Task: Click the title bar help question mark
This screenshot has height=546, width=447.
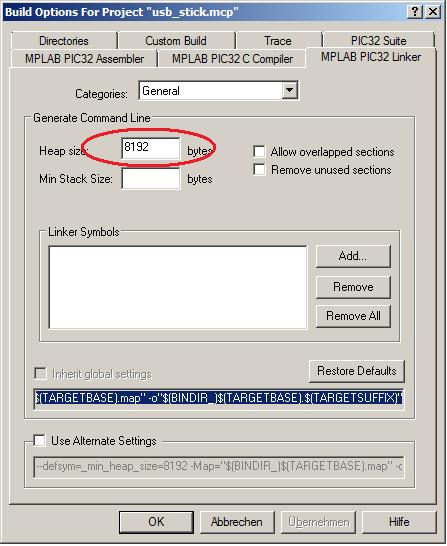Action: [415, 12]
